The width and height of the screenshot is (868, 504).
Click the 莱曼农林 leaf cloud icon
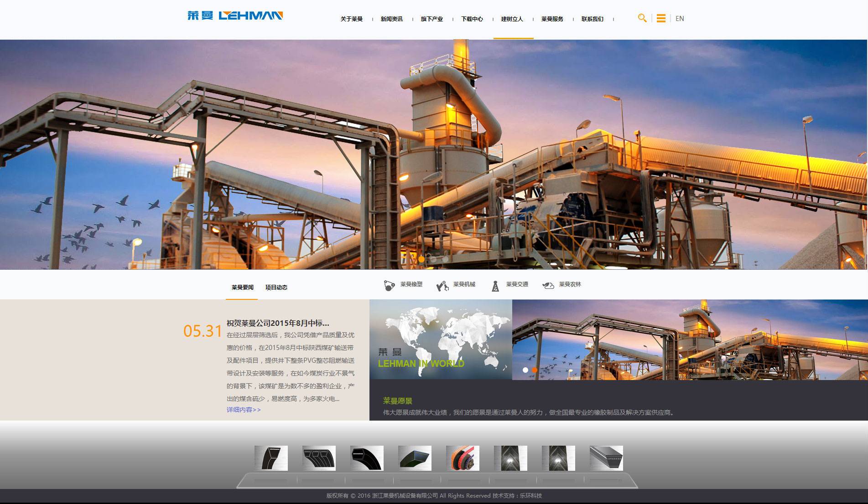click(548, 285)
